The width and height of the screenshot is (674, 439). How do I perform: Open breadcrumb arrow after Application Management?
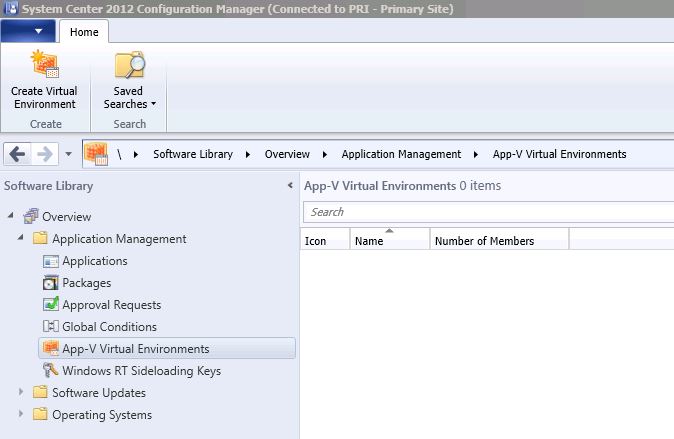tap(476, 154)
